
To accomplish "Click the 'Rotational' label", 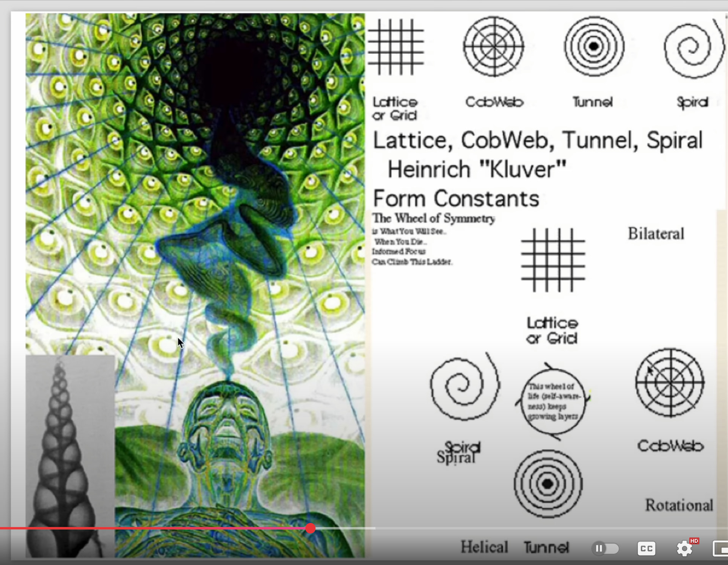I will (x=679, y=505).
